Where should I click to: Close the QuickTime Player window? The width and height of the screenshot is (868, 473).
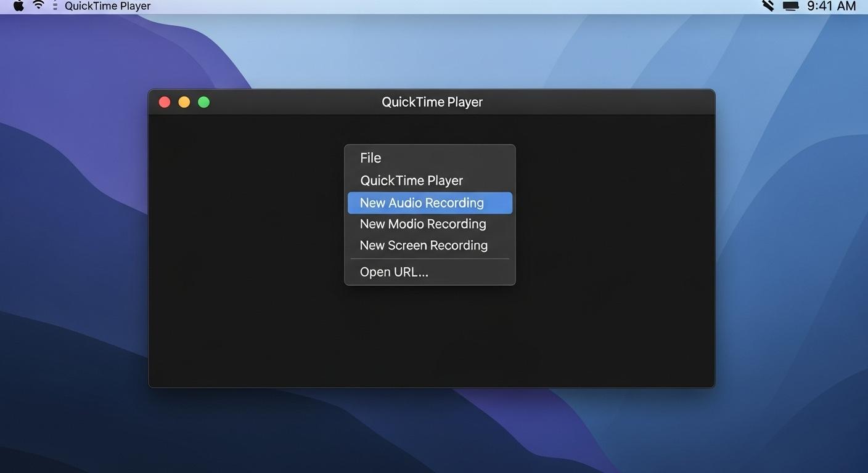pos(165,102)
